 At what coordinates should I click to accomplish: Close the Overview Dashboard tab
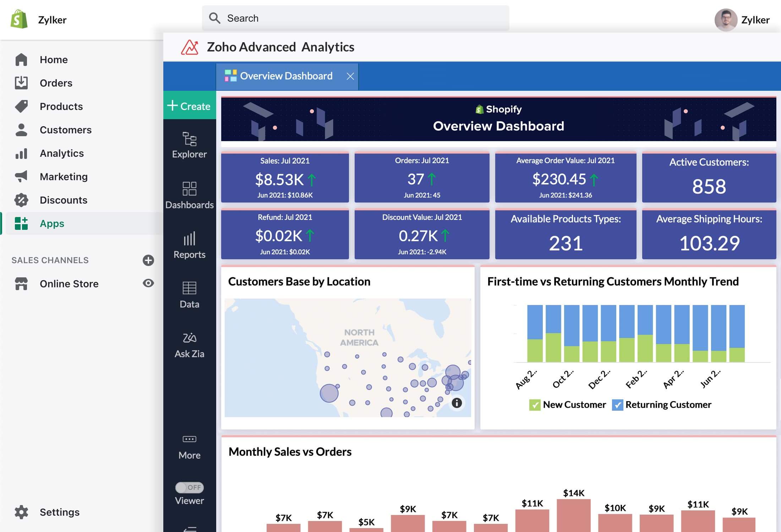pyautogui.click(x=350, y=76)
